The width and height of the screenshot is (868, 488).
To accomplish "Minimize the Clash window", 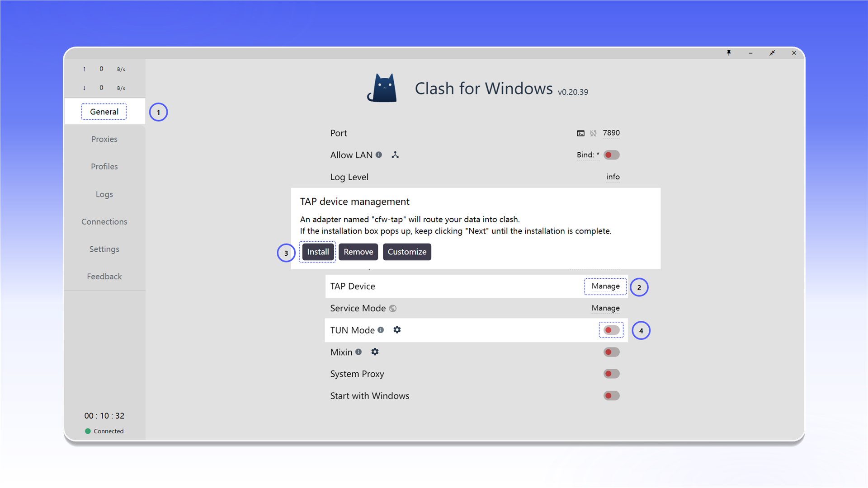I will [750, 53].
